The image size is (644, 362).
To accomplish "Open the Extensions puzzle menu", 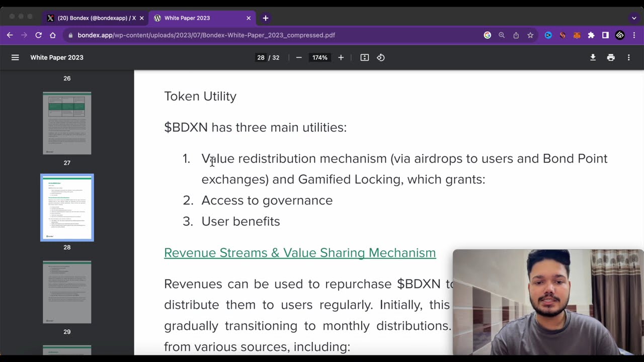I will click(591, 35).
